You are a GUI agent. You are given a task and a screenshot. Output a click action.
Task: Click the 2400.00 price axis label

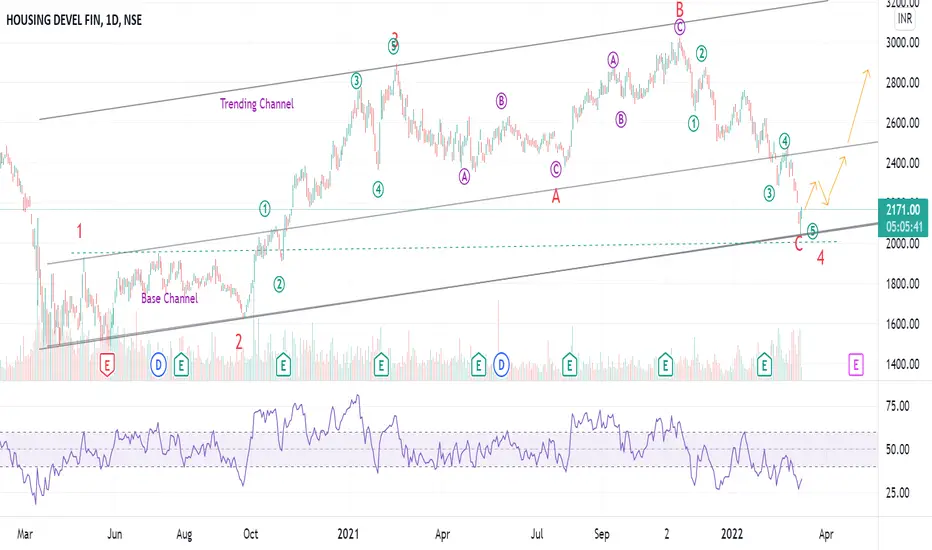[x=902, y=163]
